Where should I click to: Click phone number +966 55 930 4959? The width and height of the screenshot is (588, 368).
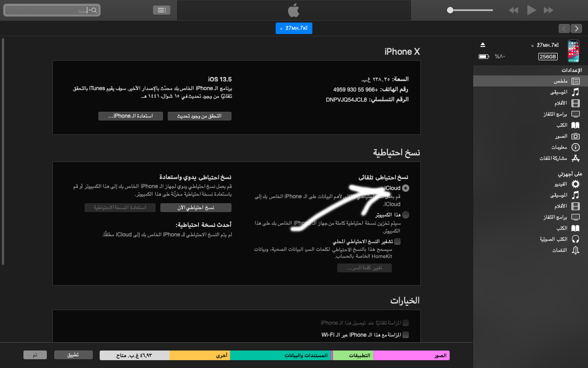point(356,89)
